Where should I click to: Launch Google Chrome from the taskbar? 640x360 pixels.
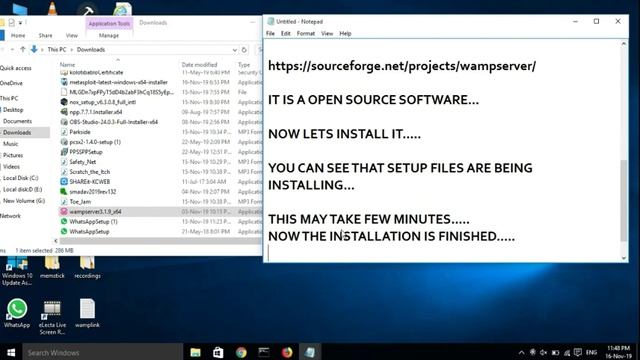pyautogui.click(x=241, y=352)
